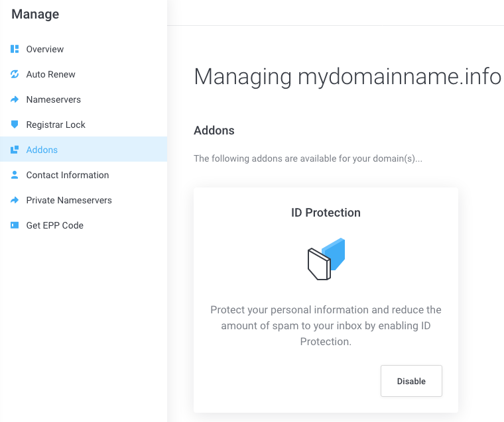Choose Get EPP Code from sidebar
This screenshot has width=504, height=422.
tap(55, 225)
